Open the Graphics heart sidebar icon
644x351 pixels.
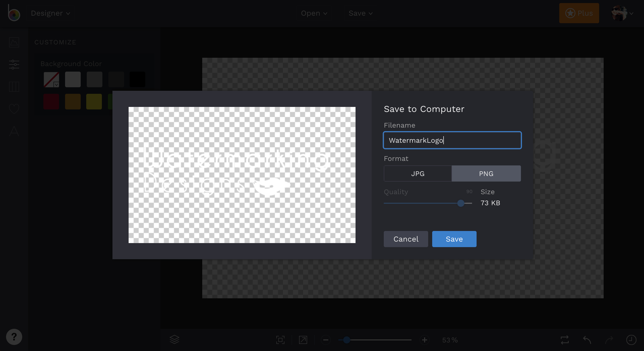tap(14, 109)
